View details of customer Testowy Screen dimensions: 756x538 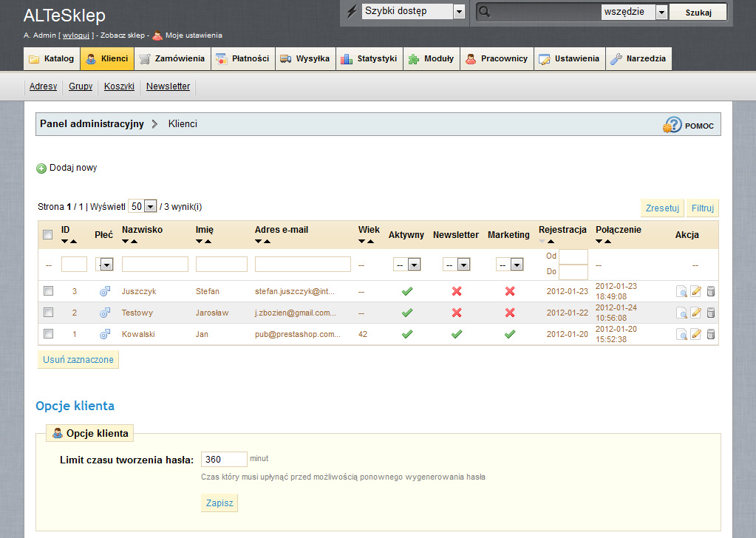pos(681,313)
